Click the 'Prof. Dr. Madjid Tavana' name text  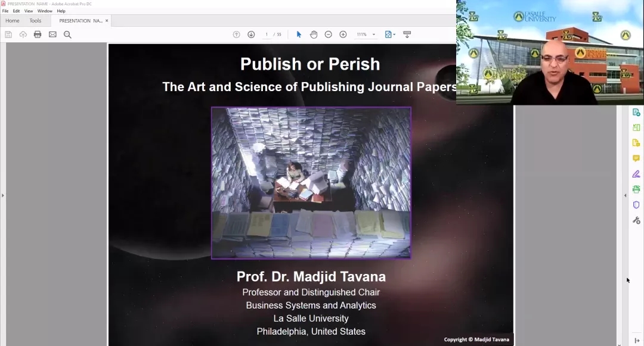(x=311, y=276)
